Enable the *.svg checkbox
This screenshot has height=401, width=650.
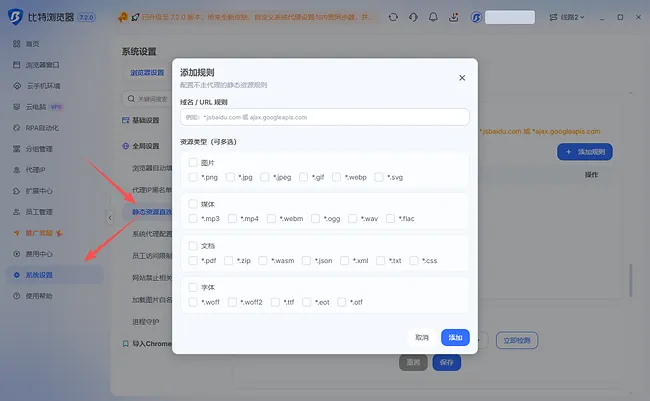(379, 177)
